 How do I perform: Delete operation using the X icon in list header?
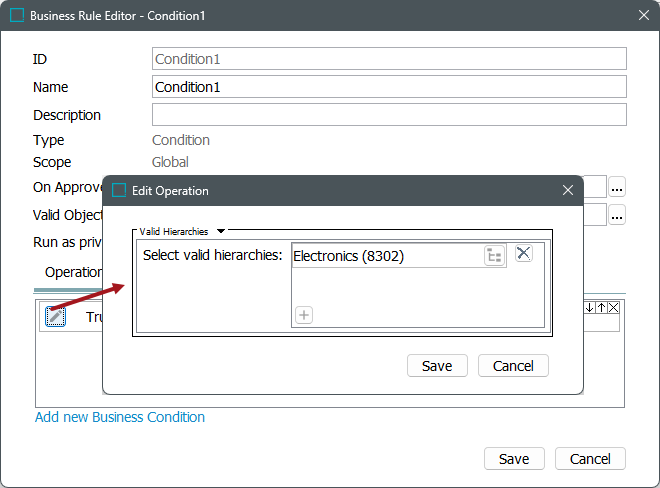(614, 308)
